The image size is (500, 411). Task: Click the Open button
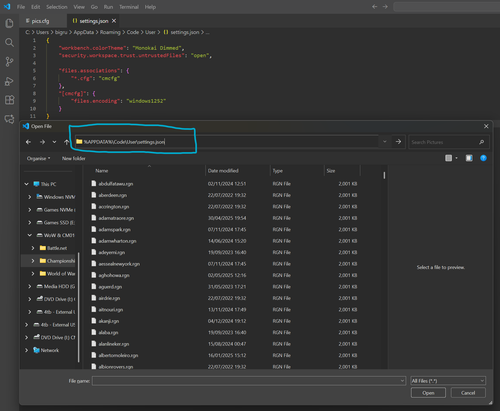(x=428, y=393)
